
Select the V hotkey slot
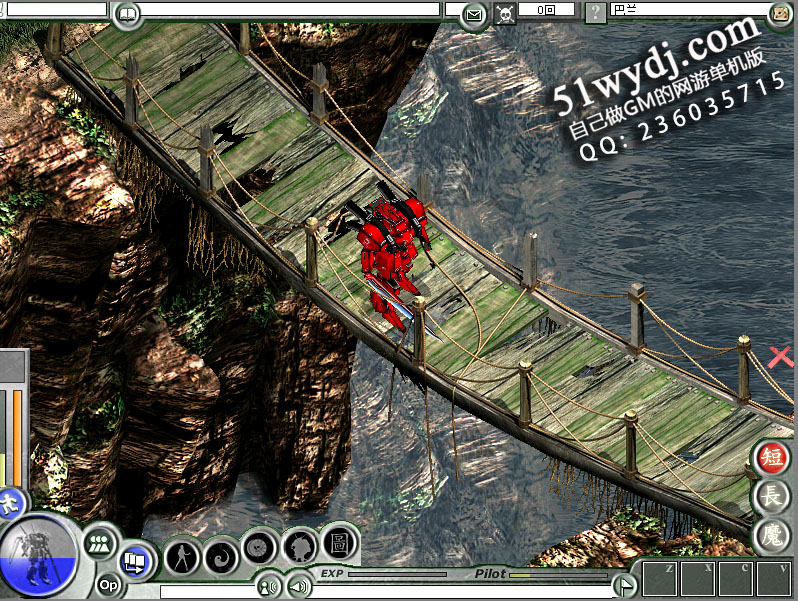coord(774,579)
